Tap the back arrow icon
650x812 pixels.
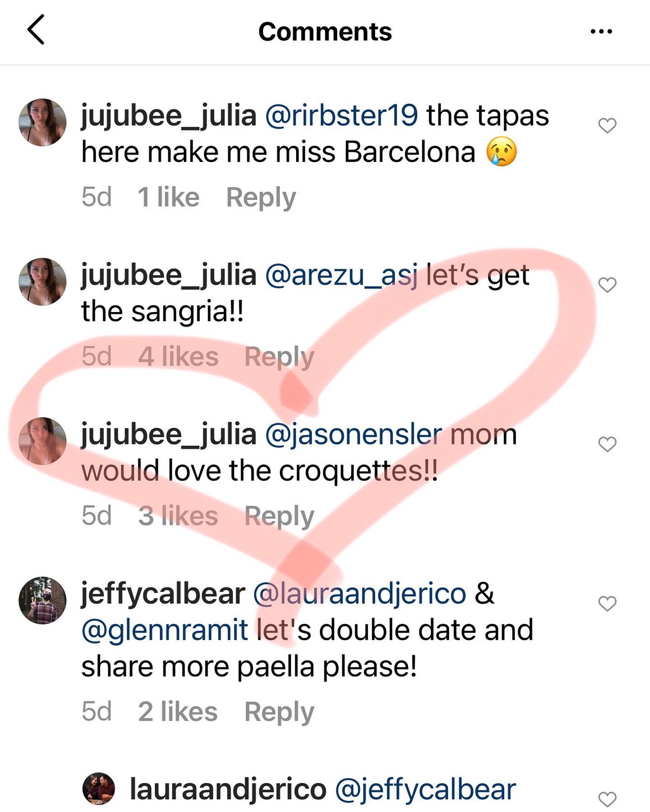click(36, 30)
